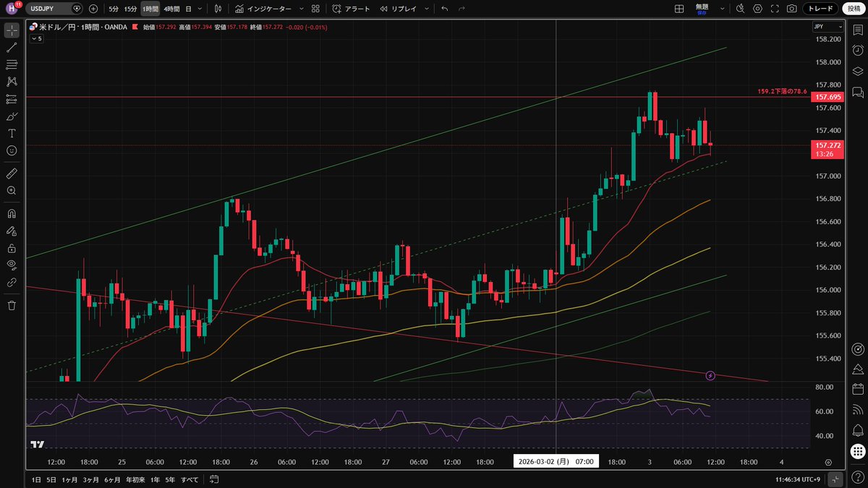Toggle stay-in-drawing-mode pencil lock
This screenshot has width=868, height=488.
click(x=12, y=231)
